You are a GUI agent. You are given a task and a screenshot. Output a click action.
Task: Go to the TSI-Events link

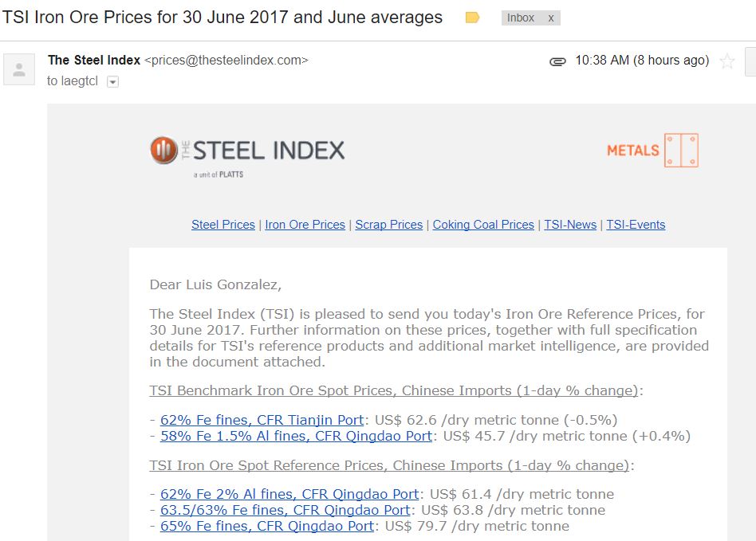coord(636,225)
